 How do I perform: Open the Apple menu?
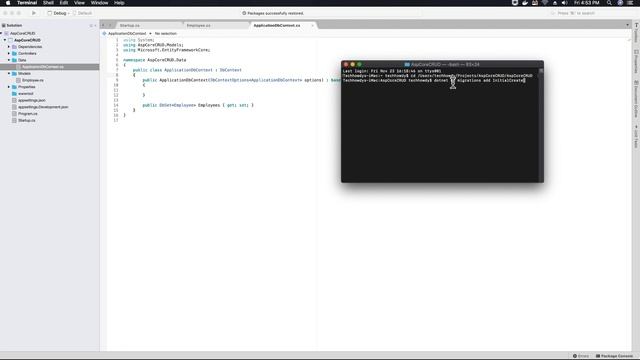click(x=8, y=3)
